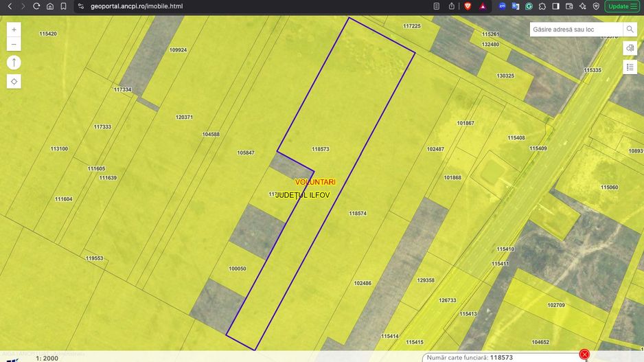Open the layer list panel

tap(630, 67)
